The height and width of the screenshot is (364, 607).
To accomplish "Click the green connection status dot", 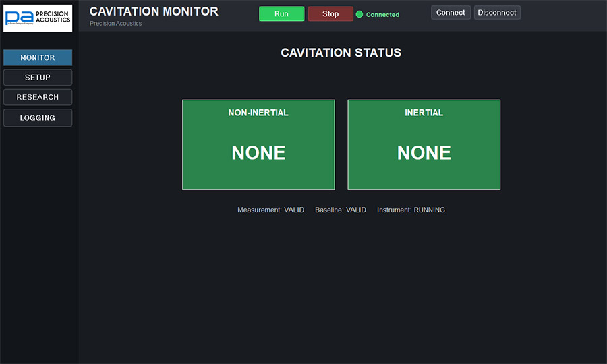I will tap(359, 14).
